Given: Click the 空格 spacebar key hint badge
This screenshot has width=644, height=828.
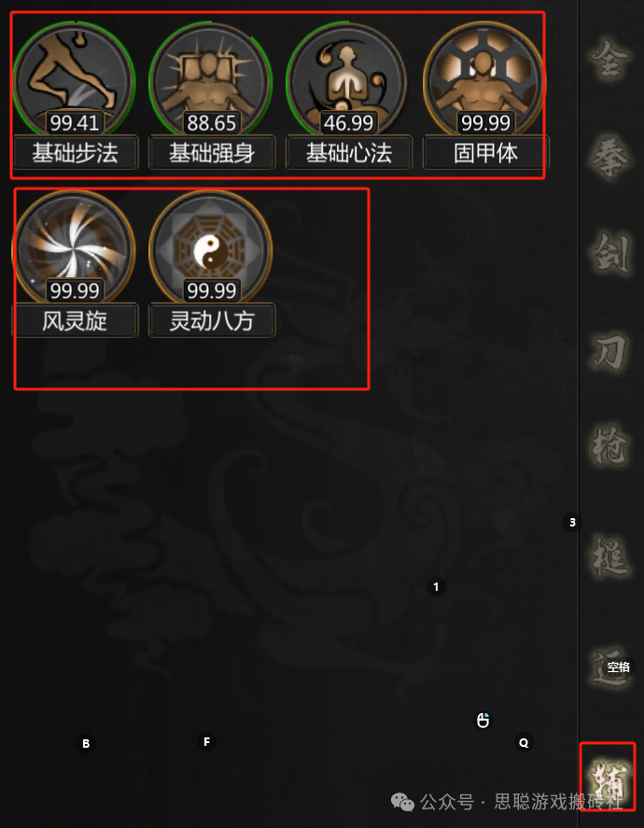Looking at the screenshot, I should click(x=619, y=667).
